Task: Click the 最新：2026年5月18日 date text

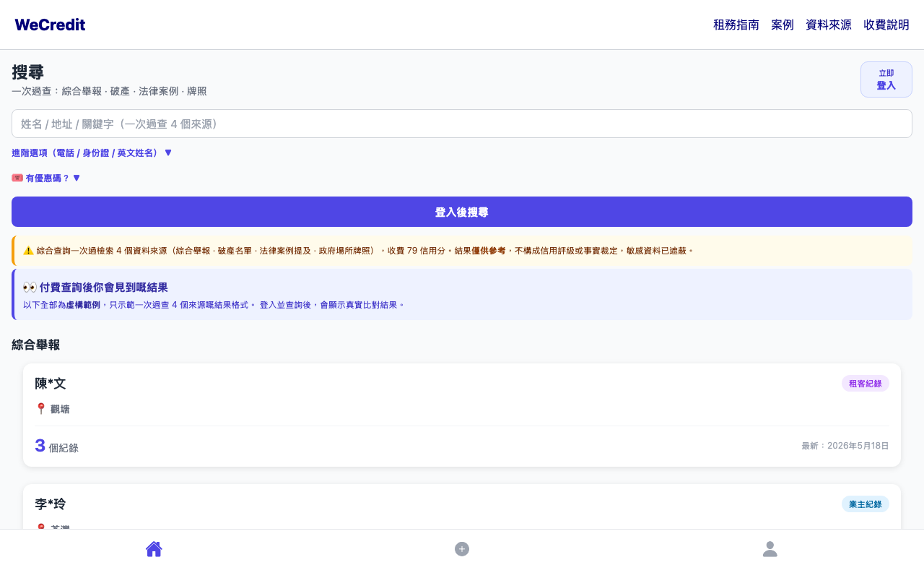Action: click(845, 446)
